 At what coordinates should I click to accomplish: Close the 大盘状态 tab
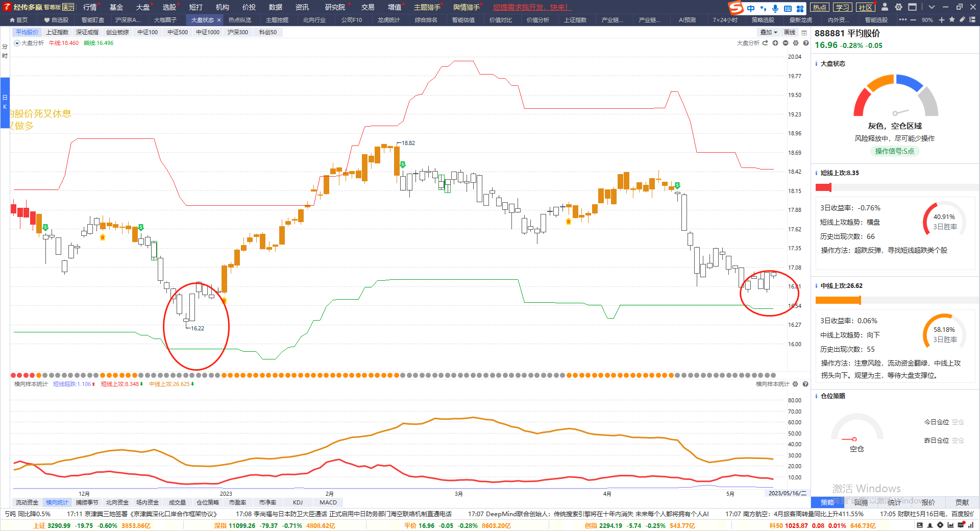(x=219, y=20)
